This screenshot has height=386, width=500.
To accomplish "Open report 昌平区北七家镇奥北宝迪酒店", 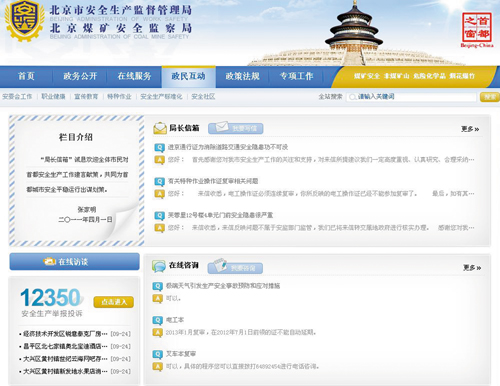I will click(x=65, y=346).
